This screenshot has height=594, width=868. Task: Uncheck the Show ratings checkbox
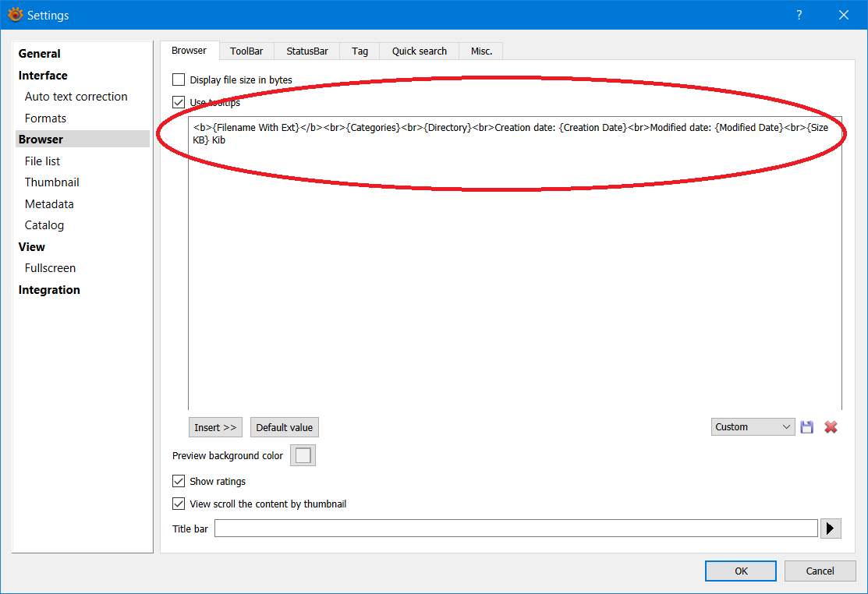click(179, 481)
